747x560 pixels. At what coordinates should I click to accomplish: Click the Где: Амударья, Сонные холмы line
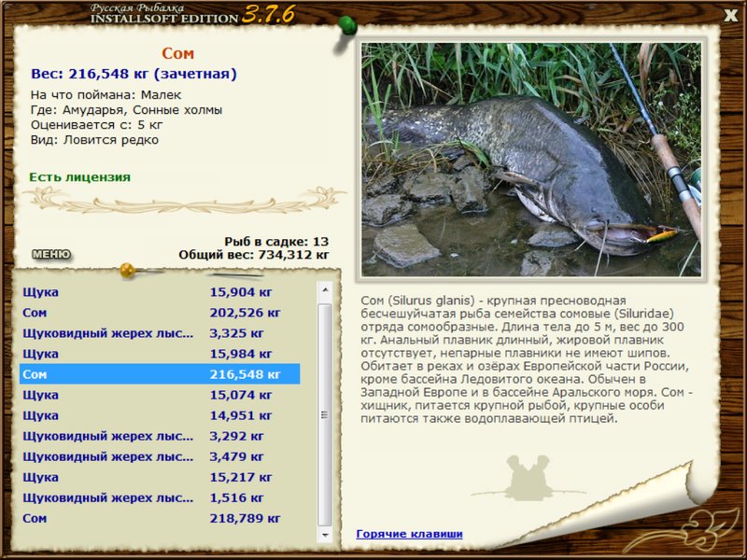[126, 110]
